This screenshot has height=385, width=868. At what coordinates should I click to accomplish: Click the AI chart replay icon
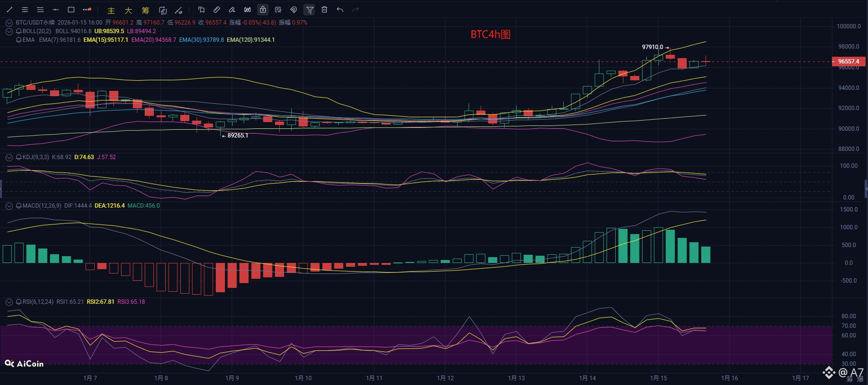162,10
